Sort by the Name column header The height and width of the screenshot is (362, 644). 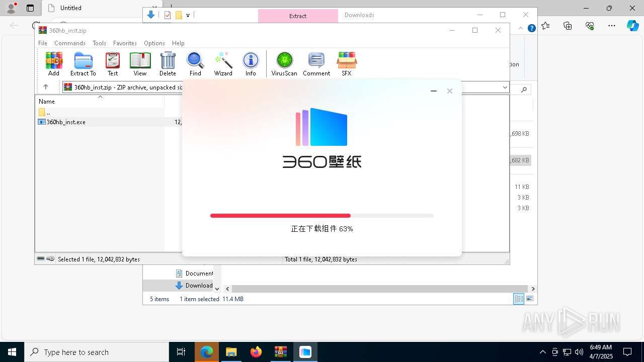pyautogui.click(x=100, y=101)
